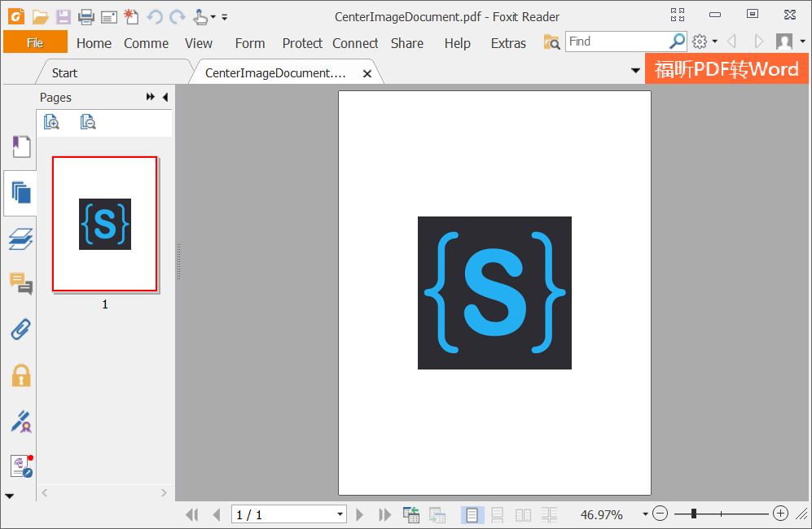This screenshot has width=812, height=529.
Task: Open a file with the folder icon
Action: pyautogui.click(x=40, y=17)
